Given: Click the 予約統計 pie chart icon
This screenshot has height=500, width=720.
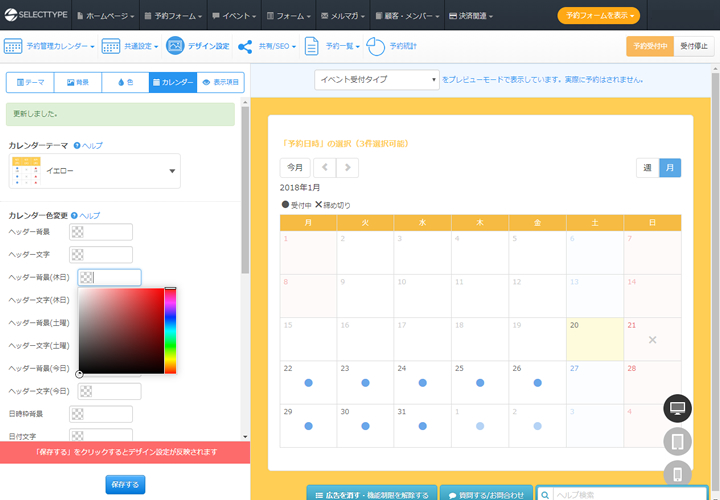Looking at the screenshot, I should click(x=376, y=46).
